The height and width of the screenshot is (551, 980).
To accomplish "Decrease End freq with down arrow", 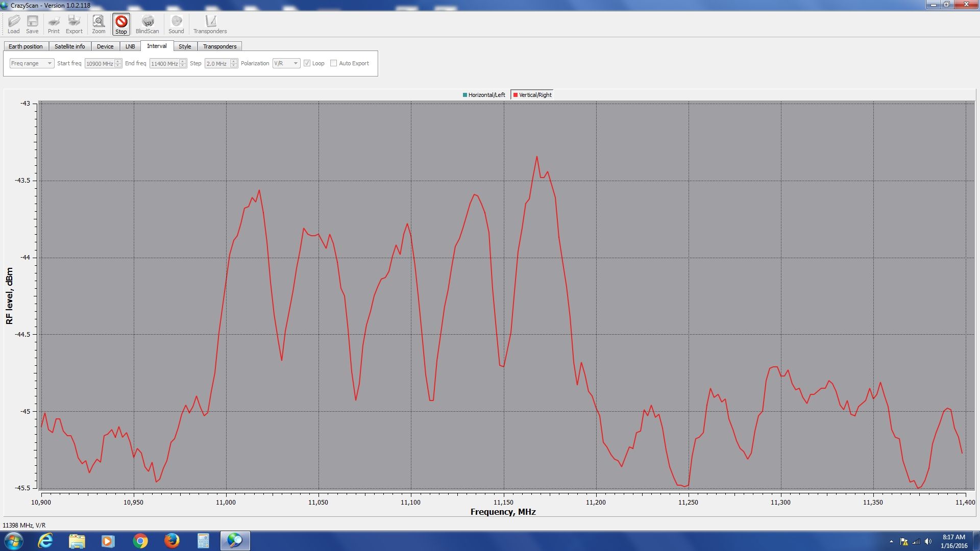I will [x=183, y=66].
